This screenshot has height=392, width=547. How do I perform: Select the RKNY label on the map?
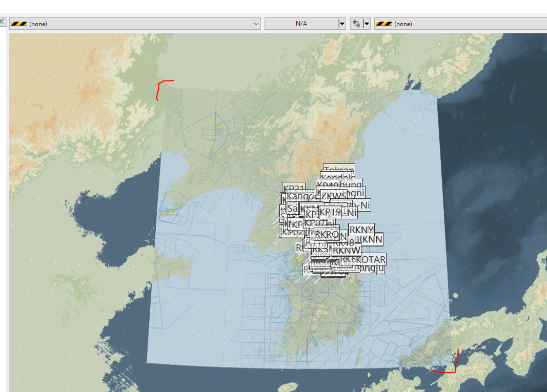pyautogui.click(x=361, y=230)
